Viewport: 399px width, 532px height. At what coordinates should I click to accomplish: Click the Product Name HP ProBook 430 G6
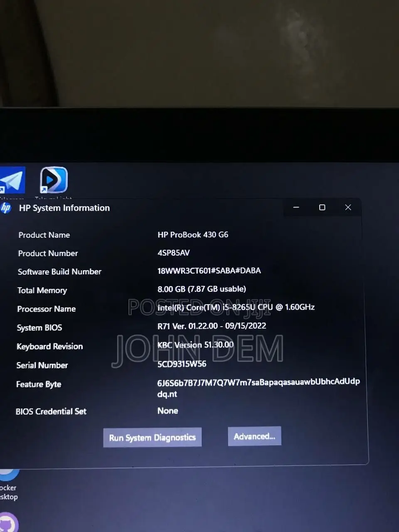pos(193,234)
